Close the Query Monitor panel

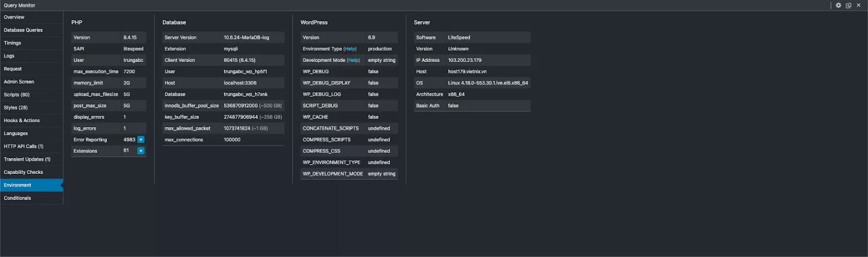click(x=859, y=5)
